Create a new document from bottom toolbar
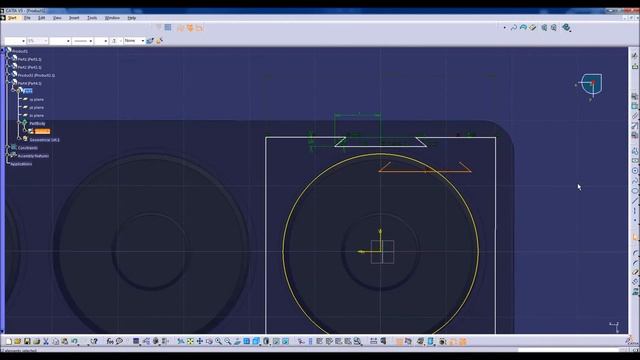Viewport: 640px width, 360px height. [x=9, y=341]
